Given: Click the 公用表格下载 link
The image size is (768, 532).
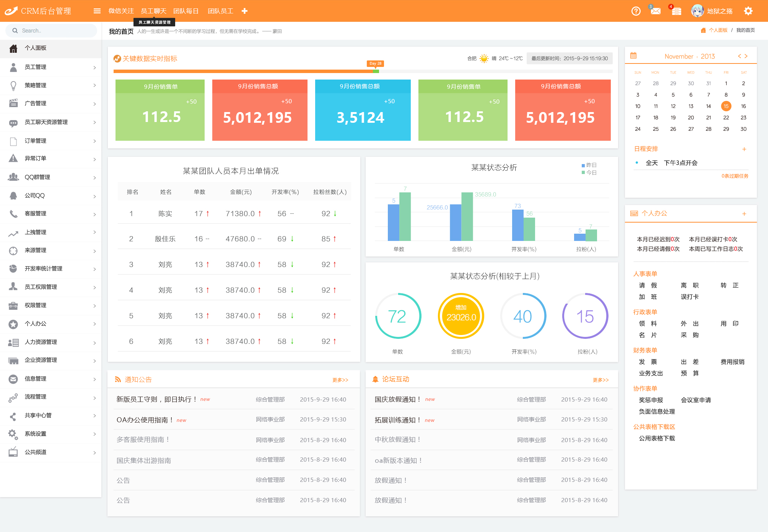Looking at the screenshot, I should [657, 438].
